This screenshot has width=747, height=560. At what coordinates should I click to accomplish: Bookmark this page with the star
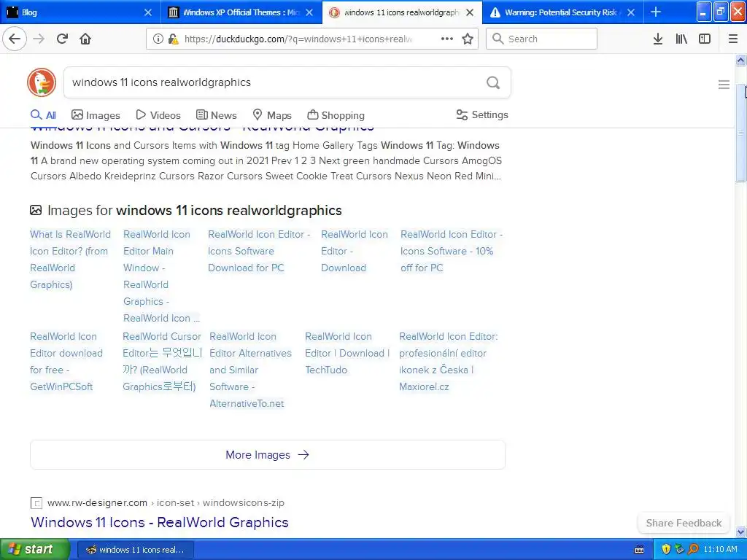pyautogui.click(x=468, y=39)
